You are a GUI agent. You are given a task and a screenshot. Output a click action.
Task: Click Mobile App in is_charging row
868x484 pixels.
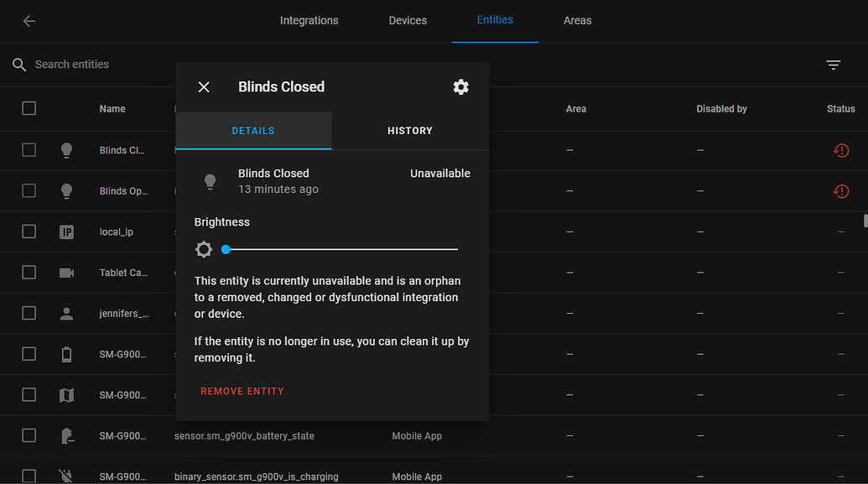[x=417, y=476]
